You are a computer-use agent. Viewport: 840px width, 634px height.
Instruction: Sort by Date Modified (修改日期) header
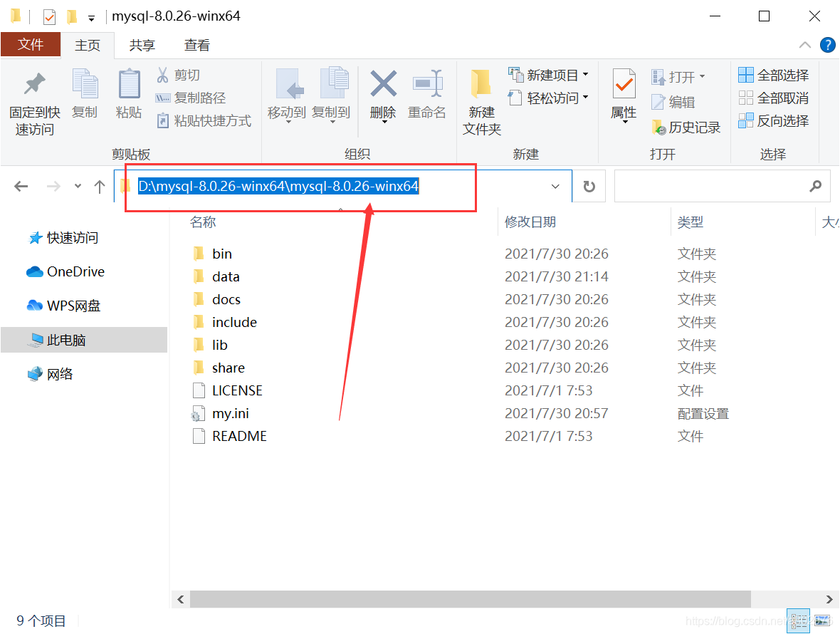(530, 222)
